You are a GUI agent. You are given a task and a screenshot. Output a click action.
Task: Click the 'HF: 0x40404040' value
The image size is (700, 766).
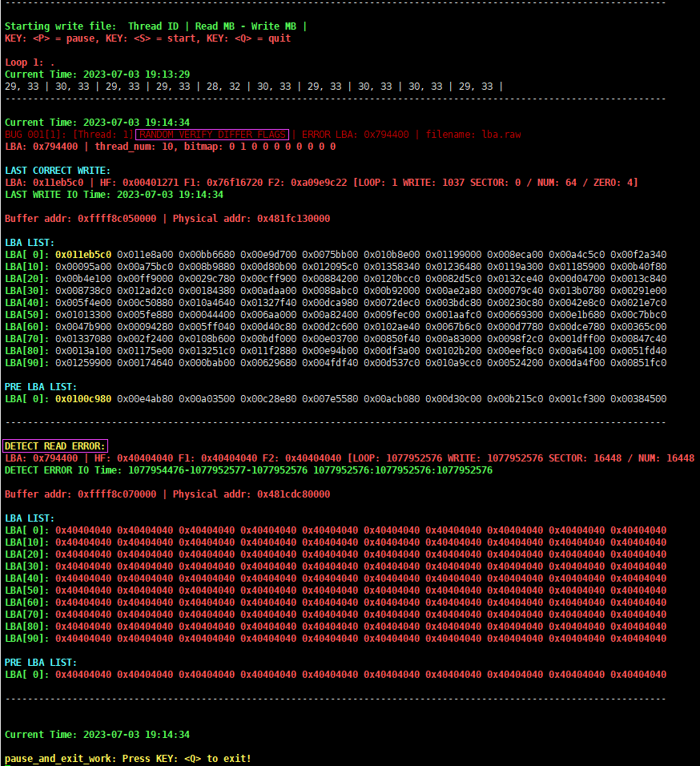[133, 458]
